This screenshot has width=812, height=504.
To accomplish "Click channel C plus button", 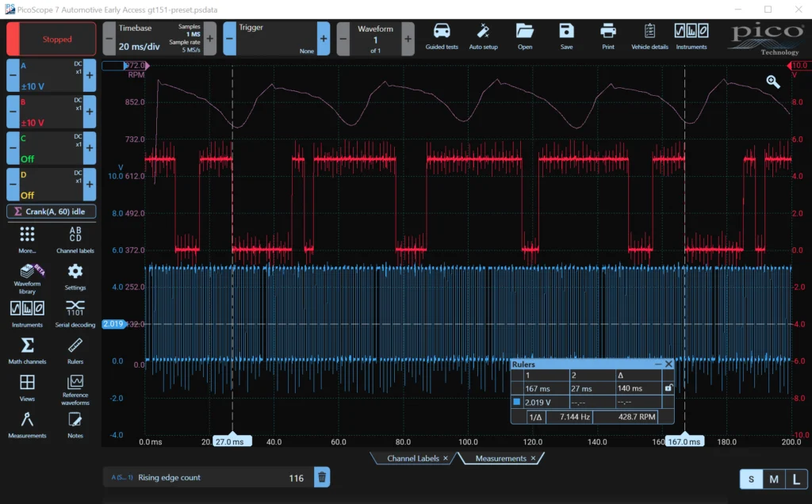I will [90, 148].
